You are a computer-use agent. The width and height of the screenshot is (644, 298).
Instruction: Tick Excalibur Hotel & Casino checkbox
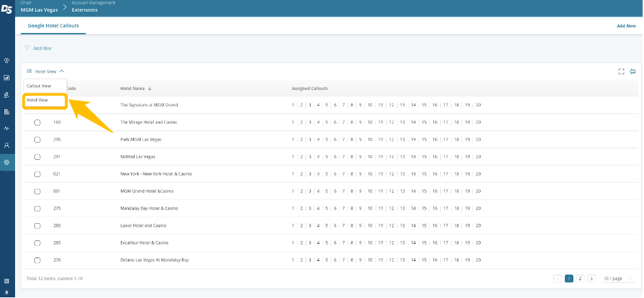coord(37,243)
